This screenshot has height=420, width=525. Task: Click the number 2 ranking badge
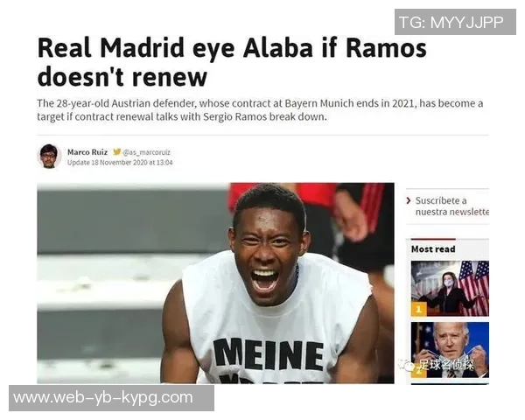click(x=418, y=372)
